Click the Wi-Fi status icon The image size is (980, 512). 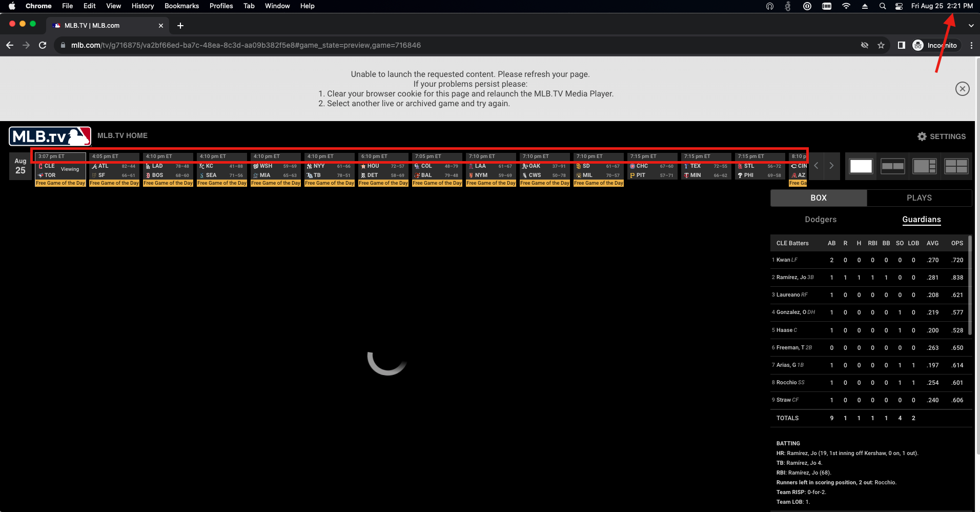click(846, 6)
